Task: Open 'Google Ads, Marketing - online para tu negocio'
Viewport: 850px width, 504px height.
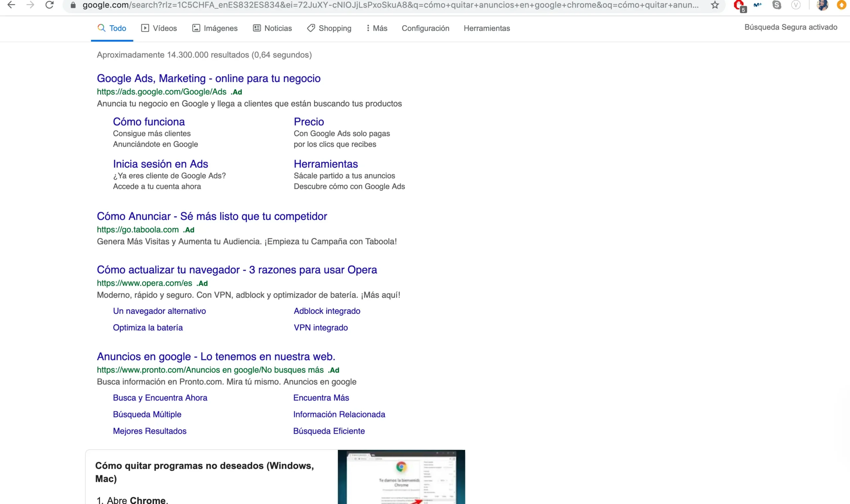Action: tap(208, 78)
